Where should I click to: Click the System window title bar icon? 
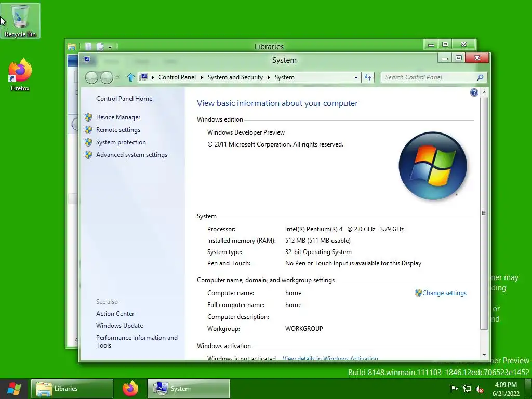87,60
